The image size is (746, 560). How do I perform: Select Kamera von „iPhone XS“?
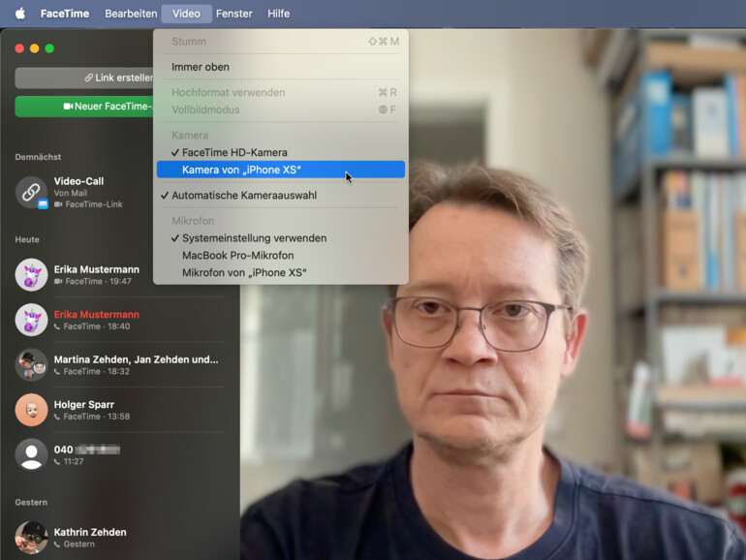(281, 170)
